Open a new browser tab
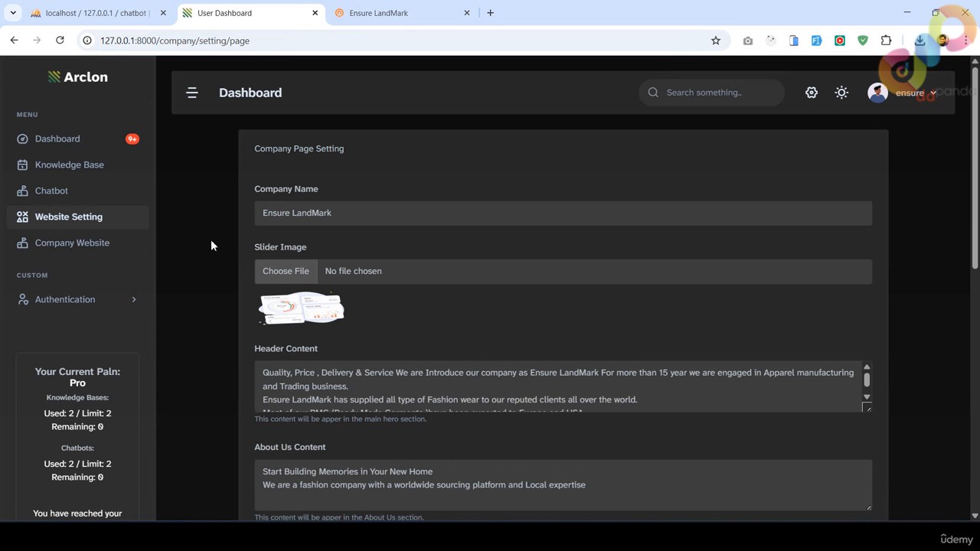 491,13
